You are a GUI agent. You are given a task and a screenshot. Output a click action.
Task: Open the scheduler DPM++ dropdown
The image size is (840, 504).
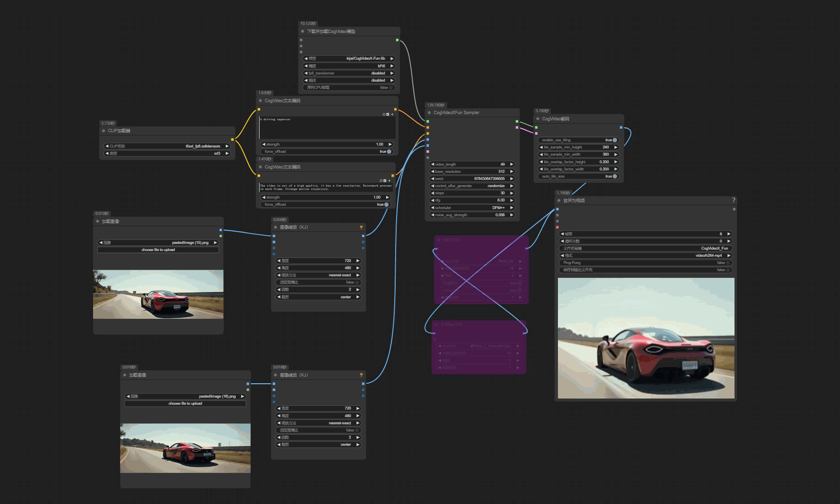[x=472, y=208]
